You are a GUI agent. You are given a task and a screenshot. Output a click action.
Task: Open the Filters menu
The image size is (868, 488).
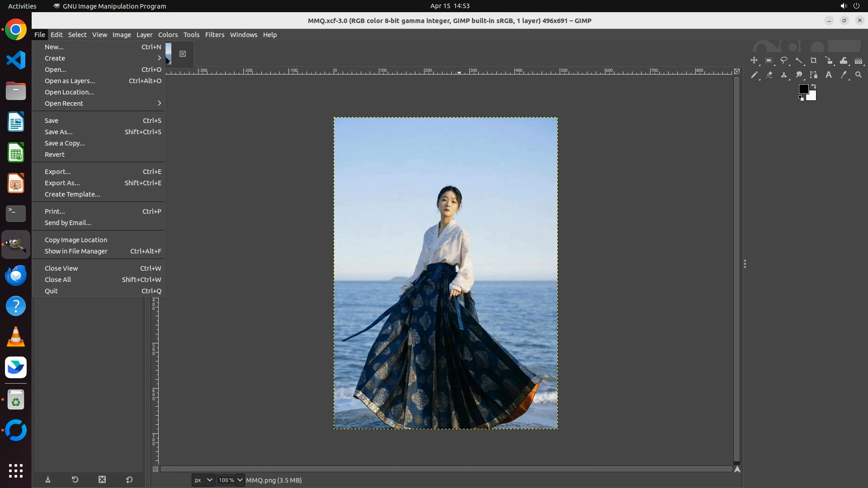click(x=214, y=35)
